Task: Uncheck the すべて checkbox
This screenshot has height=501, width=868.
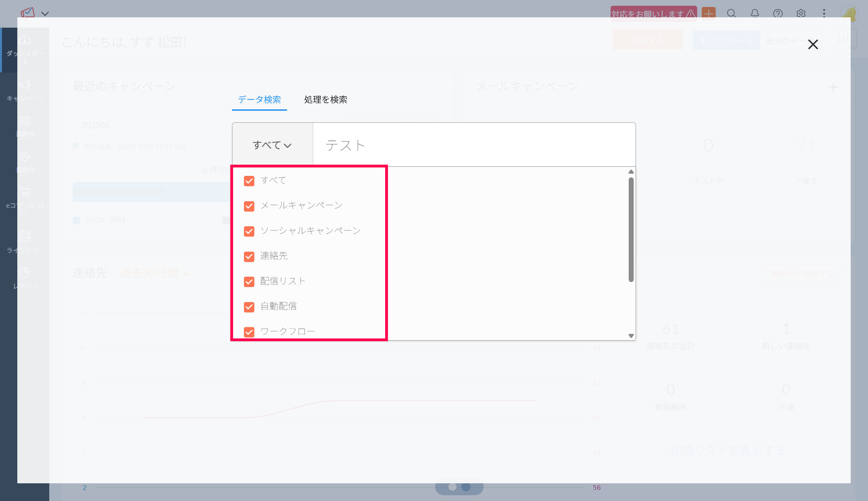Action: (249, 181)
